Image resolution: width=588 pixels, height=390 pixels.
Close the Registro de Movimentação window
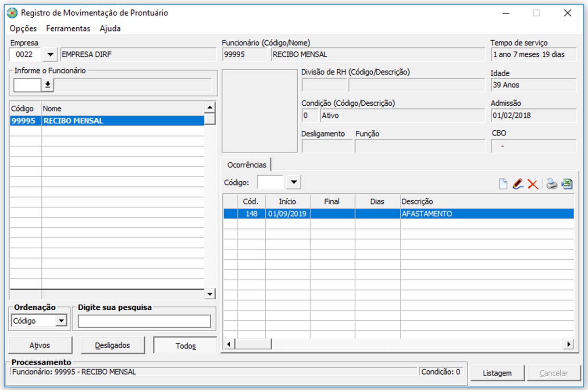(x=567, y=13)
